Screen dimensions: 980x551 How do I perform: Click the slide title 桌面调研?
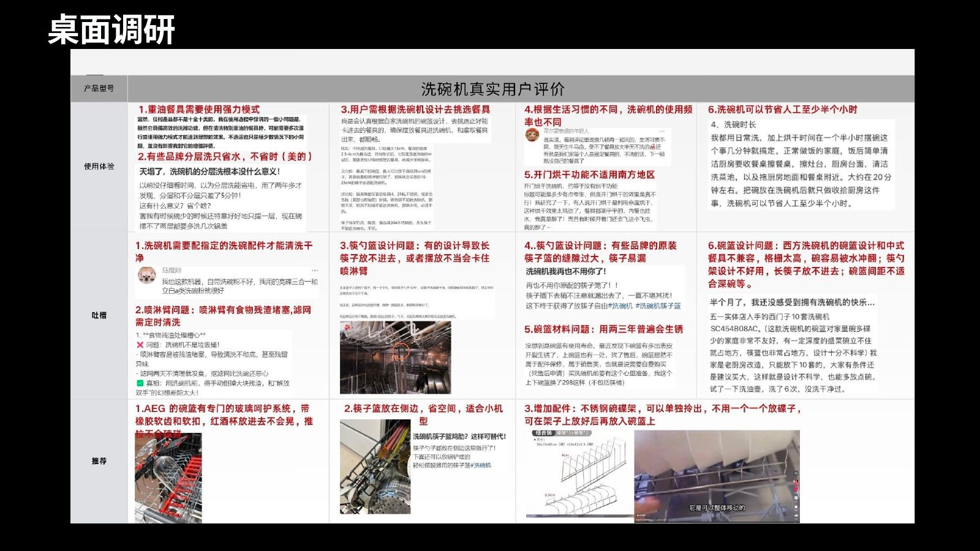click(111, 29)
